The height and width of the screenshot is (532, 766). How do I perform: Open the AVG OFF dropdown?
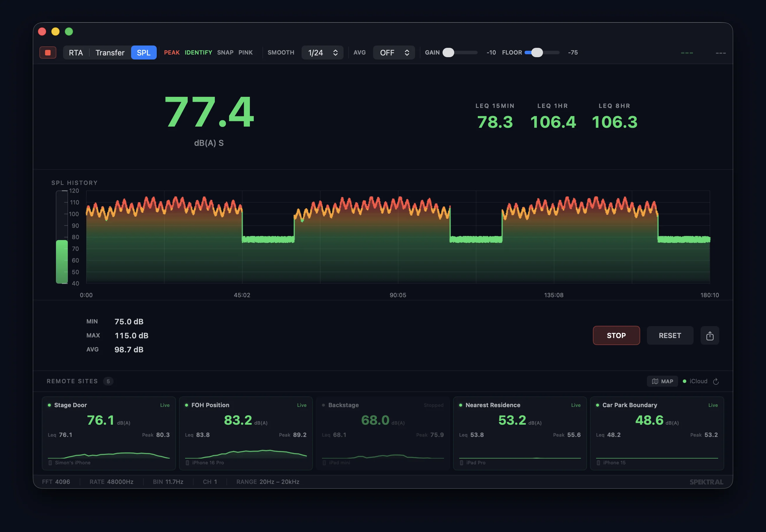(x=394, y=53)
